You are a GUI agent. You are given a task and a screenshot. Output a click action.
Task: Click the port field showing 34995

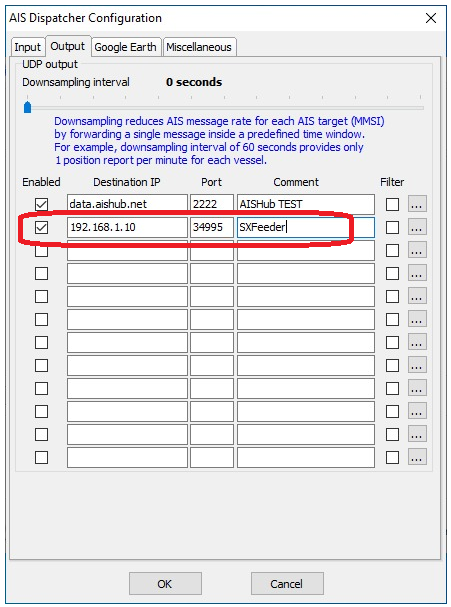click(212, 227)
